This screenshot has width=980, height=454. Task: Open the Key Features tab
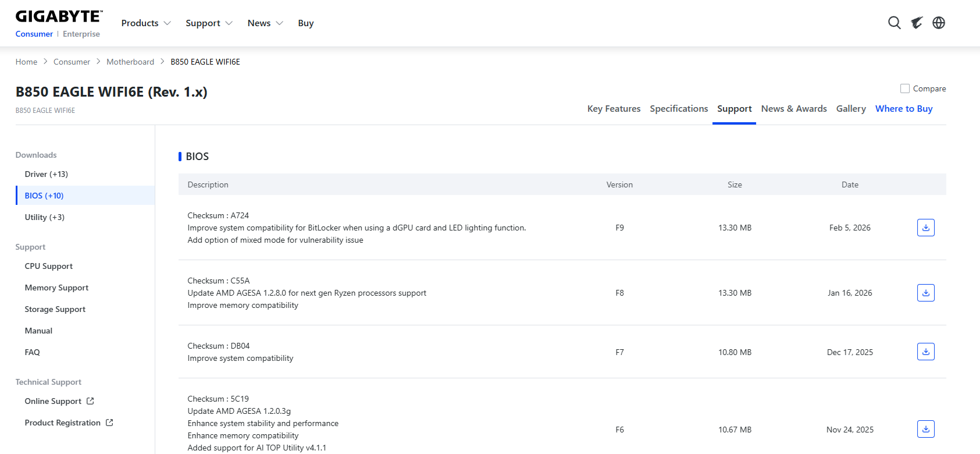[x=614, y=109]
